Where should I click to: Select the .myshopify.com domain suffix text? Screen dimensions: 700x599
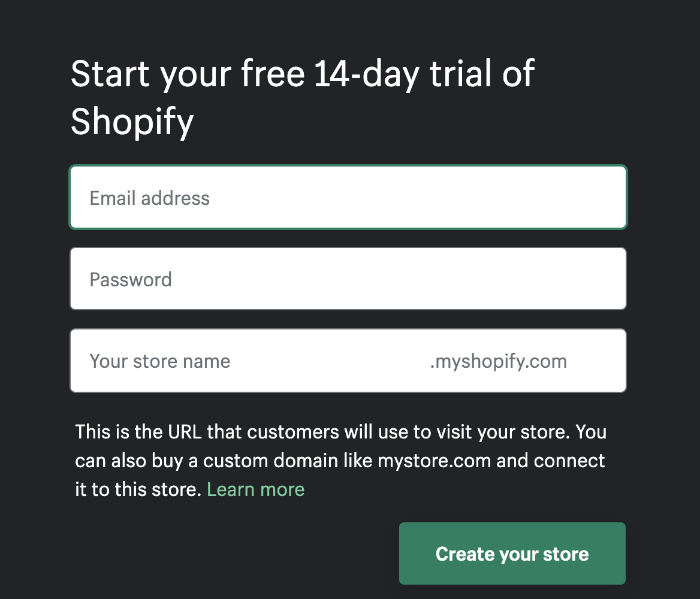pyautogui.click(x=498, y=361)
